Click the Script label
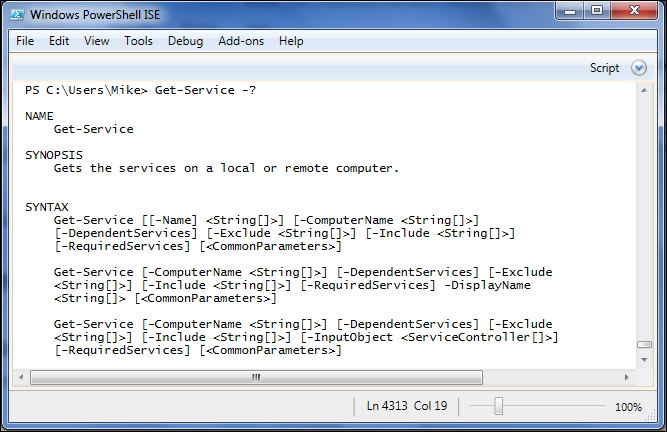The width and height of the screenshot is (667, 432). [x=604, y=68]
